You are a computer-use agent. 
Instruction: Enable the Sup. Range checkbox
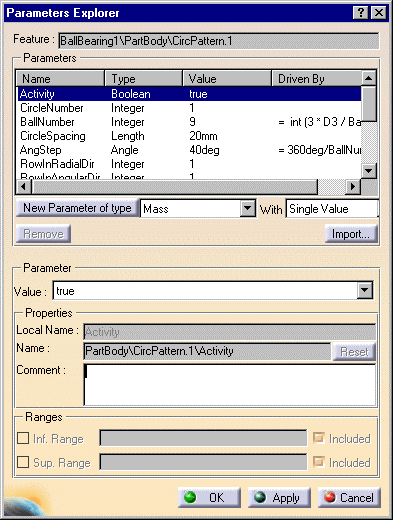(23, 462)
